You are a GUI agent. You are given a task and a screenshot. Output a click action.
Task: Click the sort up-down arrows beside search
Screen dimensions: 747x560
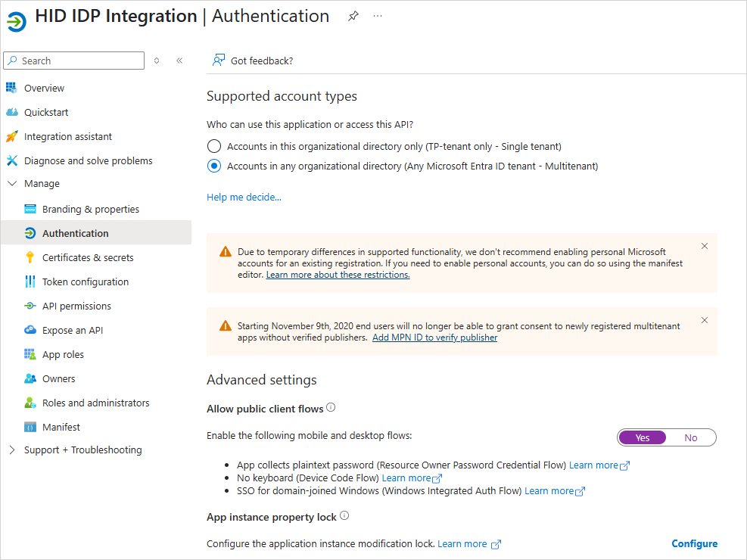(x=157, y=61)
